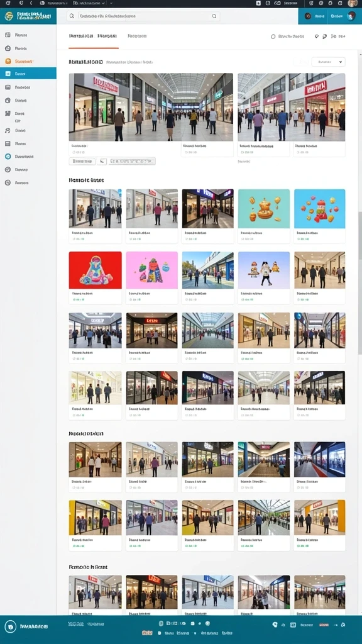The width and height of the screenshot is (362, 644).
Task: Open the small chevron dropdown in the browser tab strip
Action: tap(111, 3)
